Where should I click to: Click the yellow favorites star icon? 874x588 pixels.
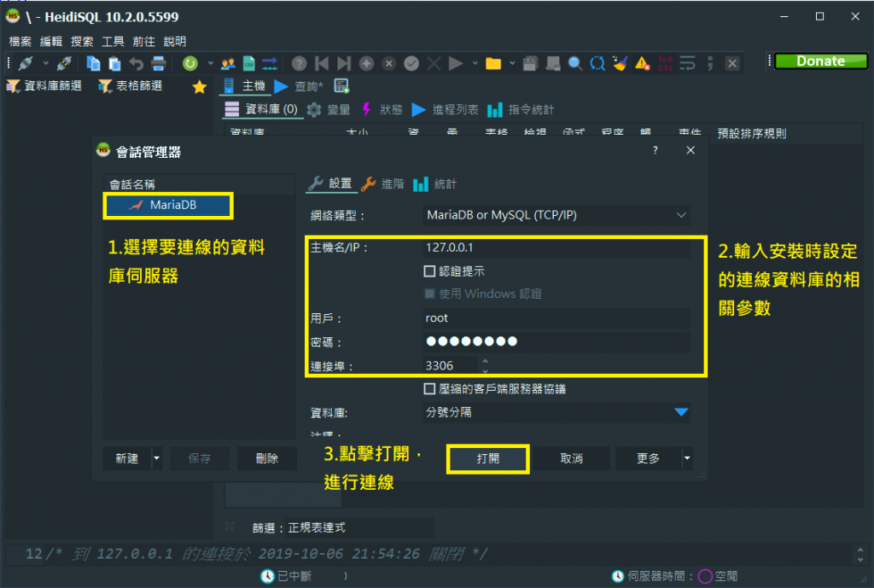coord(199,87)
